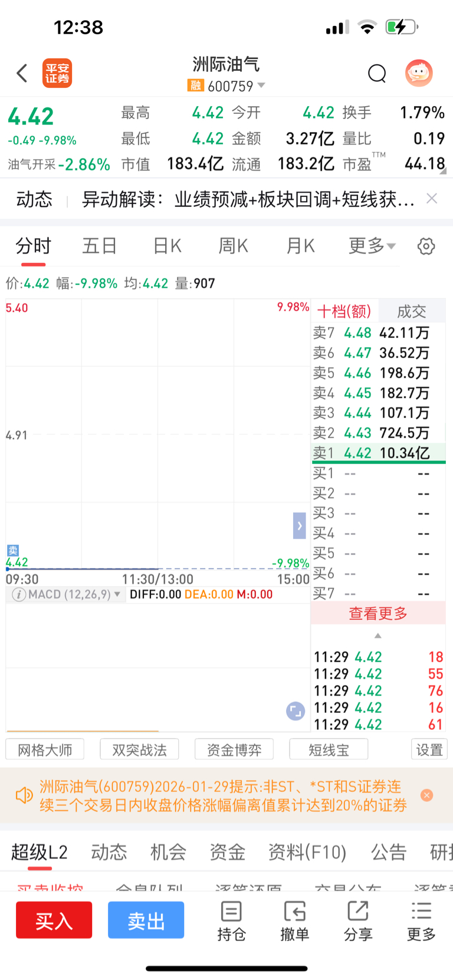Read the 洲际油气 2026-01-29 announcement text
Image resolution: width=453 pixels, height=980 pixels.
[223, 795]
